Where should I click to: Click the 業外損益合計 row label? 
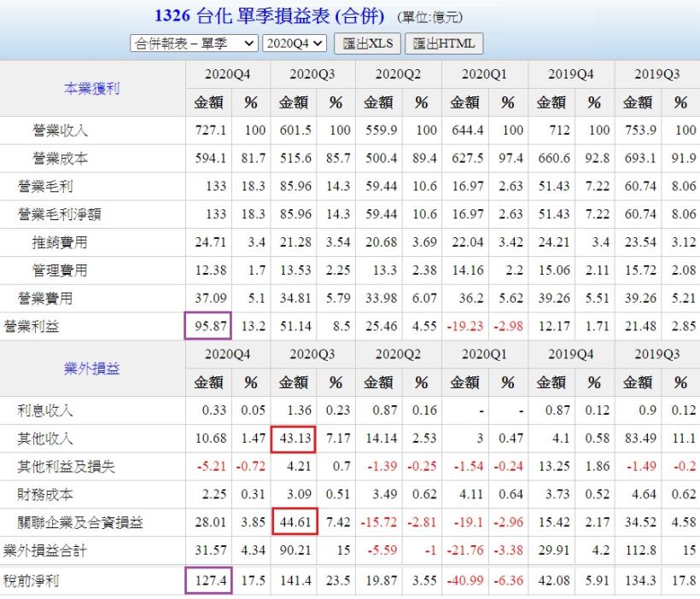click(x=45, y=550)
